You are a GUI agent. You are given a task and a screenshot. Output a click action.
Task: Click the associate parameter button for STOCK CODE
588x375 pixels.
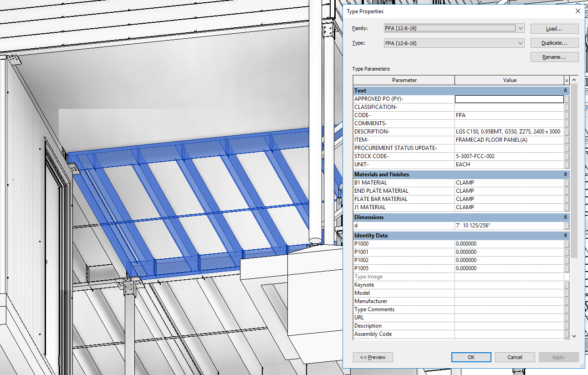567,156
